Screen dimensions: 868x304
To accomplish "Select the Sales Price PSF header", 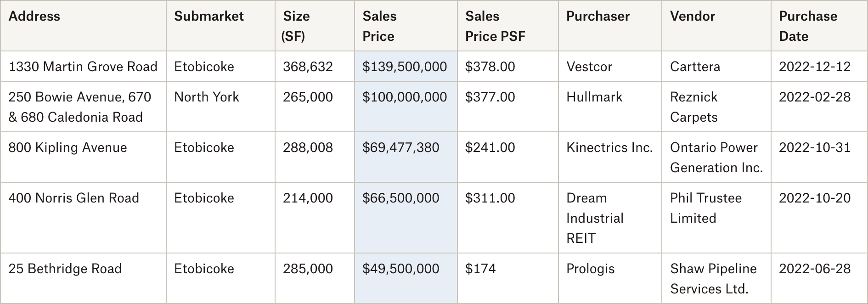I will coord(508,26).
